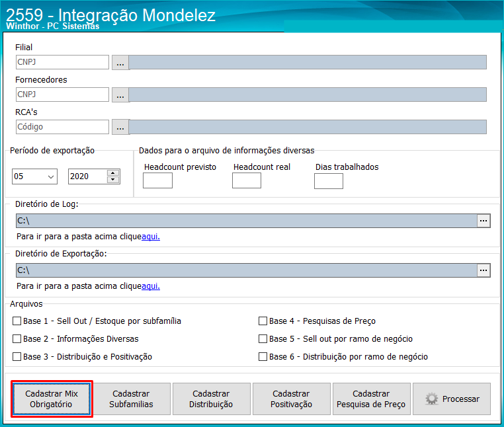
Task: Click the Fornecedores description display field
Action: (308, 95)
